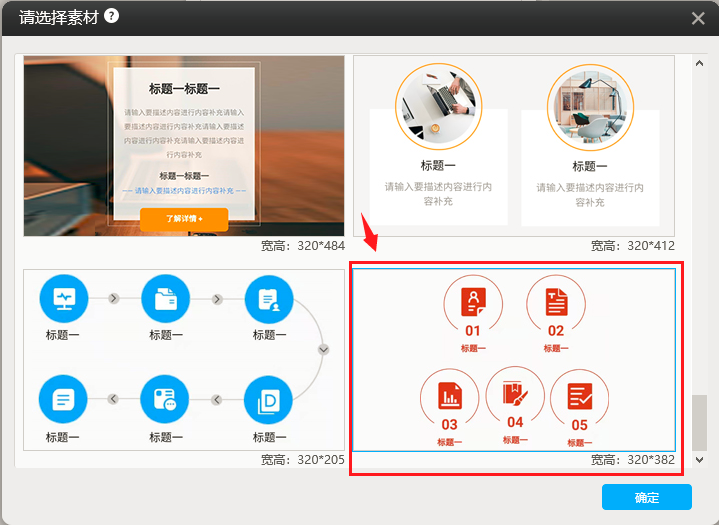Click the blue ID card icon

click(166, 400)
